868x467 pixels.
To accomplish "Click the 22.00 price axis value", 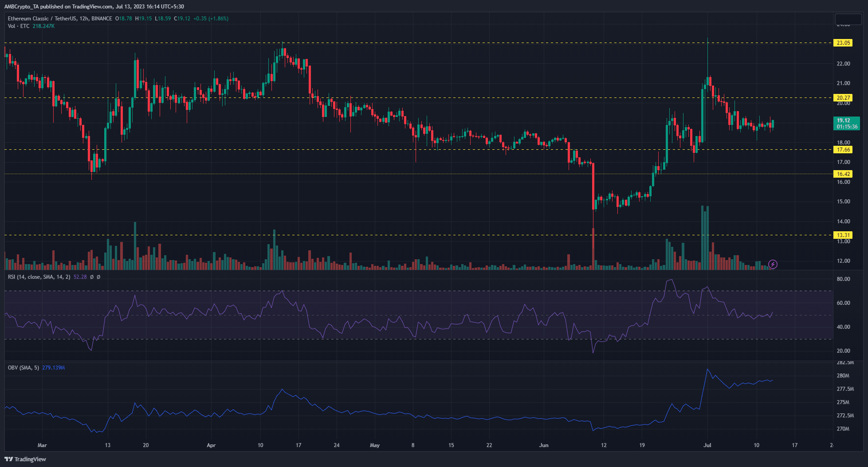I will pyautogui.click(x=843, y=64).
